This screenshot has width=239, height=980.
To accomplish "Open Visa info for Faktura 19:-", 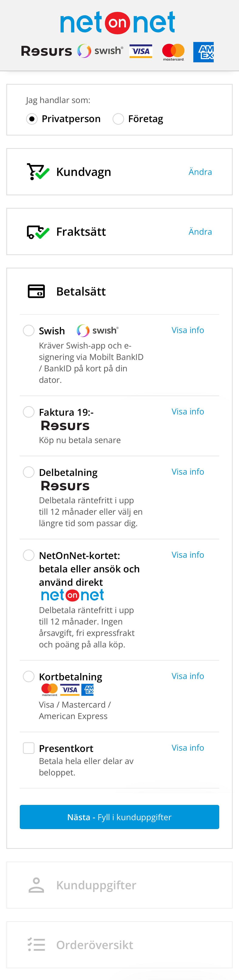I will (188, 411).
